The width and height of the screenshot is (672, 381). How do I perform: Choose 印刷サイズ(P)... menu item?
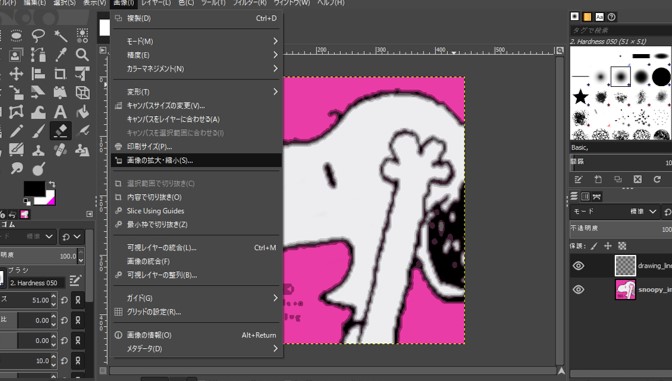tap(196, 147)
